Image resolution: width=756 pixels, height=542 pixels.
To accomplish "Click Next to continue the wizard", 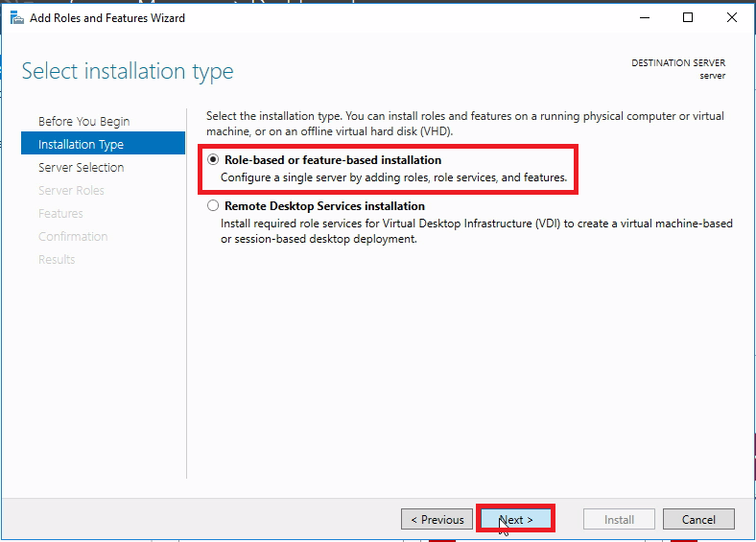I will [516, 519].
